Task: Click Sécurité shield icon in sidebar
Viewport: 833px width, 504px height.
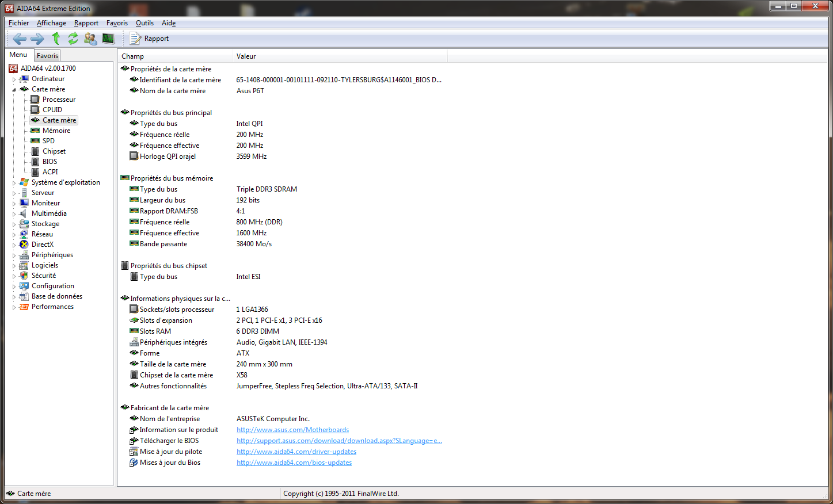Action: point(24,276)
